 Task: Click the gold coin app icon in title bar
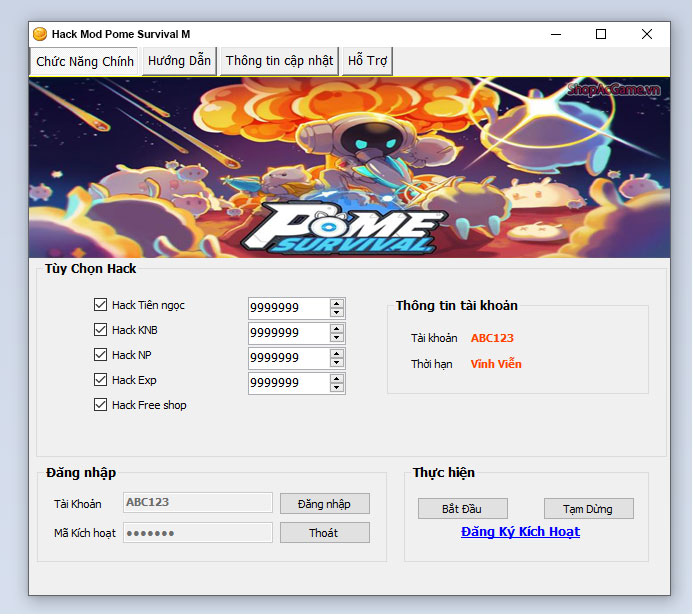[40, 34]
